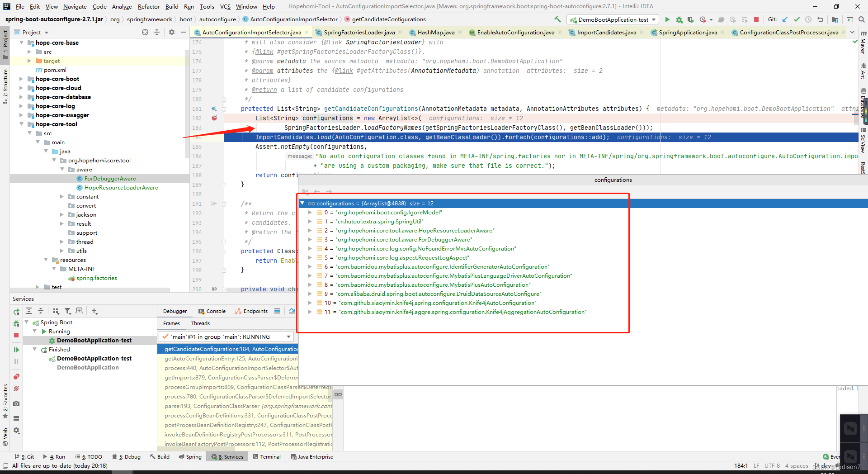Switch to the SpringFactoriesLoader.java tab
The width and height of the screenshot is (868, 474).
point(359,32)
